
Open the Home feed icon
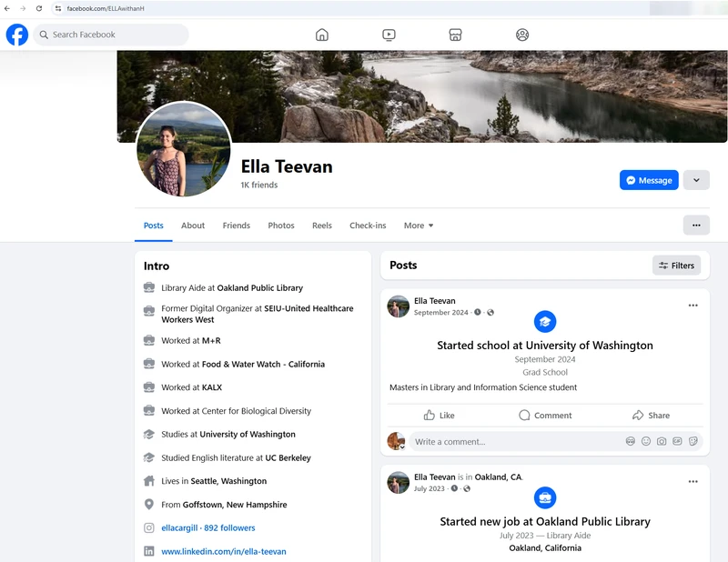click(322, 35)
